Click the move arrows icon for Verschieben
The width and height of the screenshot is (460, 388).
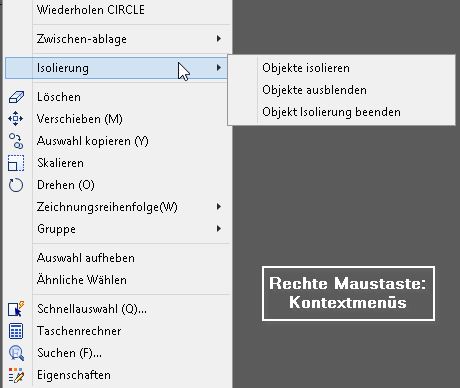click(16, 119)
